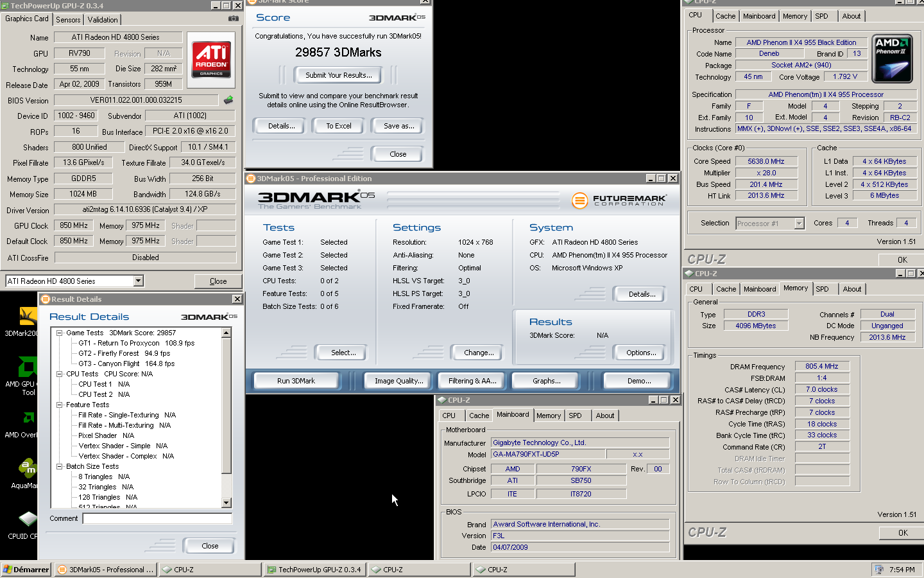The image size is (924, 578).
Task: Click the result tree scrollbar up arrow
Action: 226,332
